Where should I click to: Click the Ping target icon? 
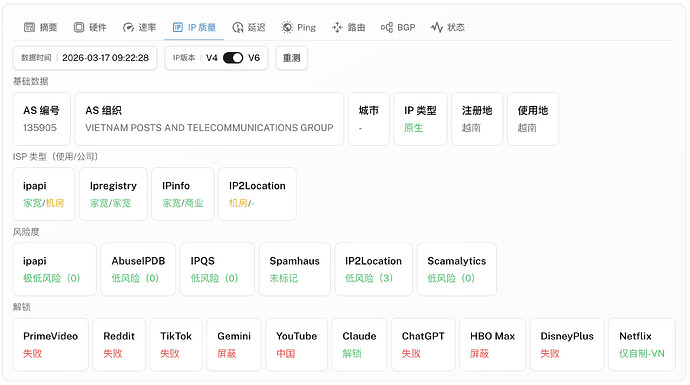(287, 27)
